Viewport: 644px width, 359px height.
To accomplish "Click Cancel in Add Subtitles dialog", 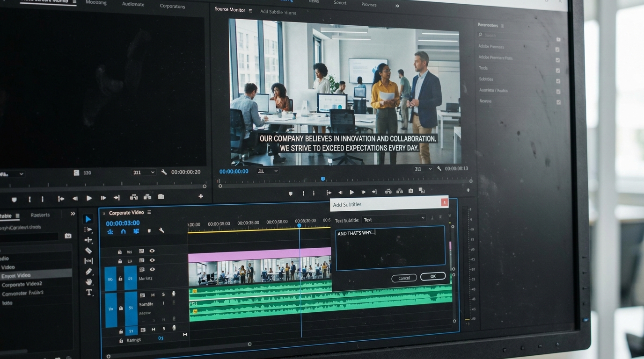I will [x=404, y=278].
